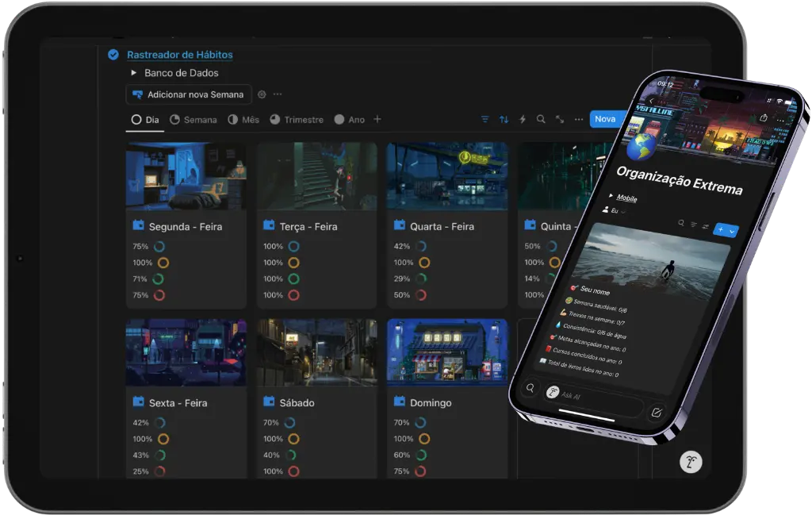Open the ellipsis menu beside Adicionar nova Semana
812x515 pixels.
click(x=278, y=94)
